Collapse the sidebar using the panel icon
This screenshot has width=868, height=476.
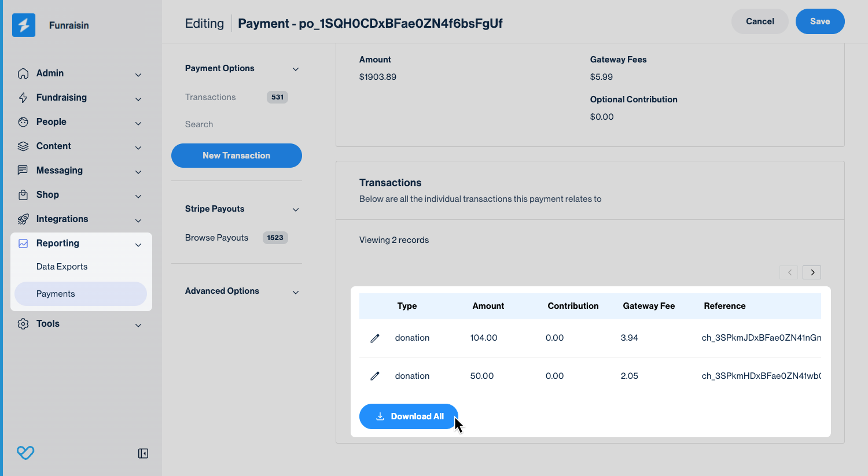pyautogui.click(x=143, y=453)
